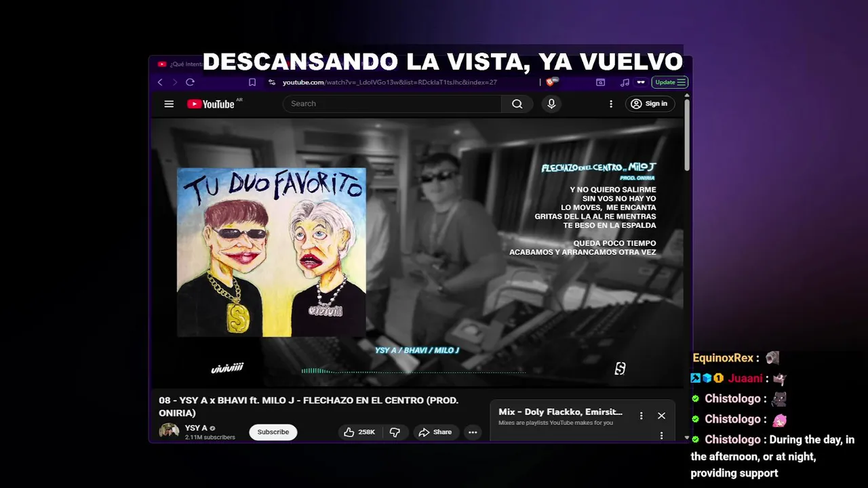Click EquinoxRex username in chat overlay
868x488 pixels.
coord(723,358)
